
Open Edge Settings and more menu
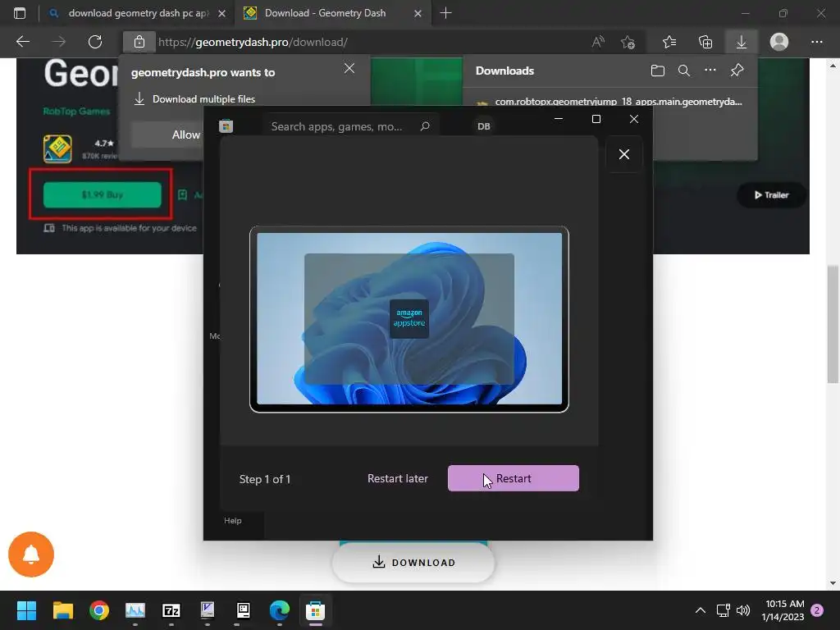[x=817, y=42]
